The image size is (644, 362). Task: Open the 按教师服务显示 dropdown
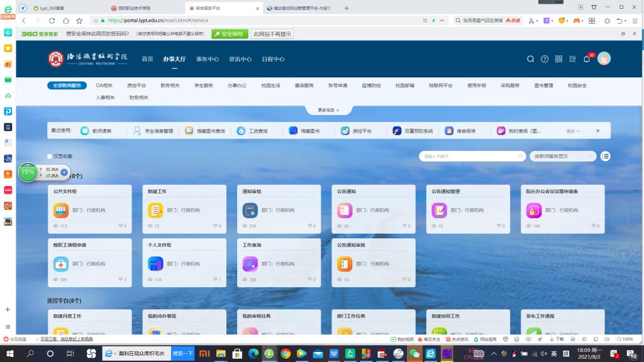coord(563,156)
